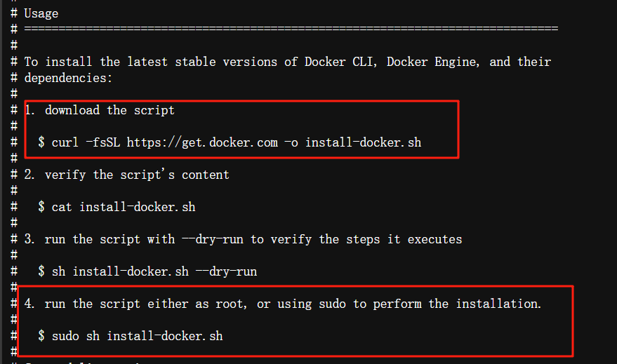
Task: Click the word "installation" in step 4
Action: (497, 304)
